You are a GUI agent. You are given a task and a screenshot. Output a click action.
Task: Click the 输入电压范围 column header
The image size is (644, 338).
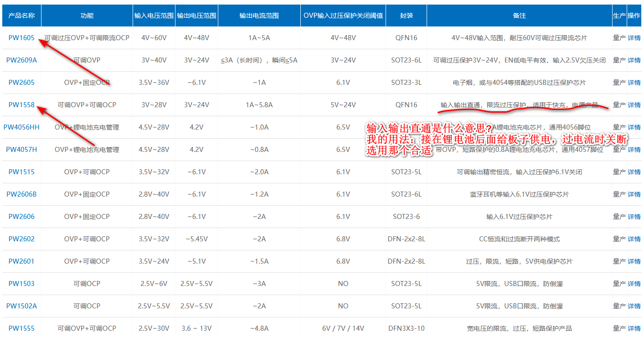coord(154,16)
